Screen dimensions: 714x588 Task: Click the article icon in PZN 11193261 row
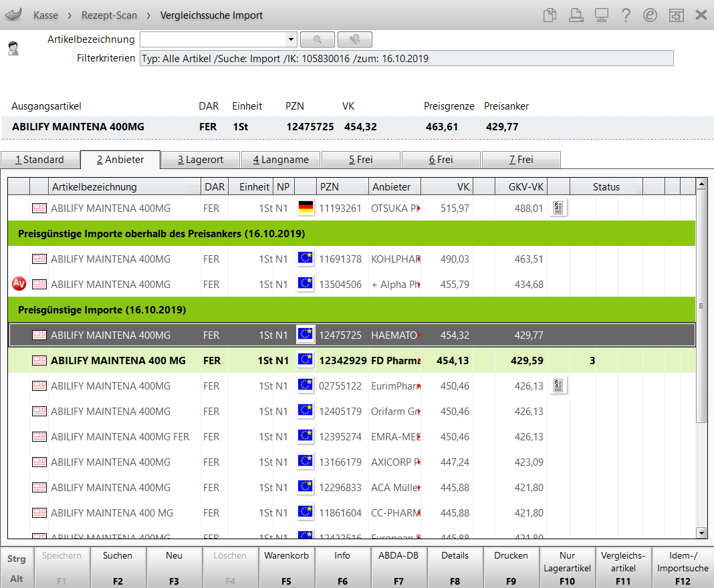coord(39,208)
